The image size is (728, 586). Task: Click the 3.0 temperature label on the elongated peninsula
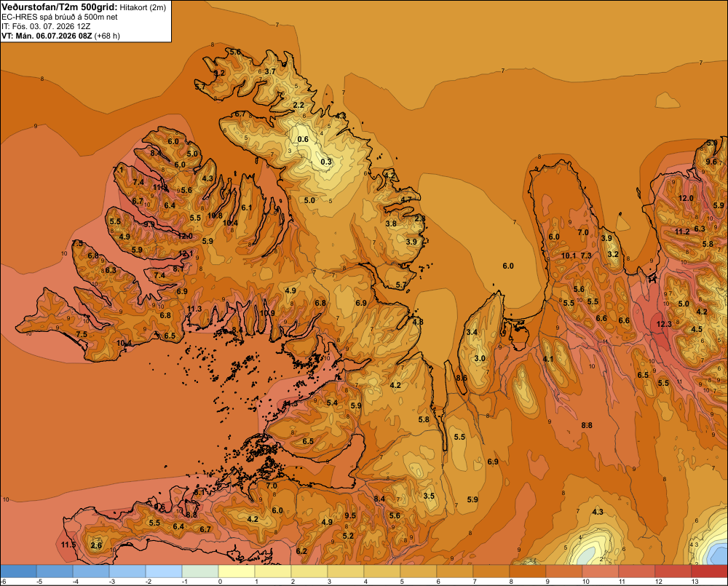[x=480, y=358]
